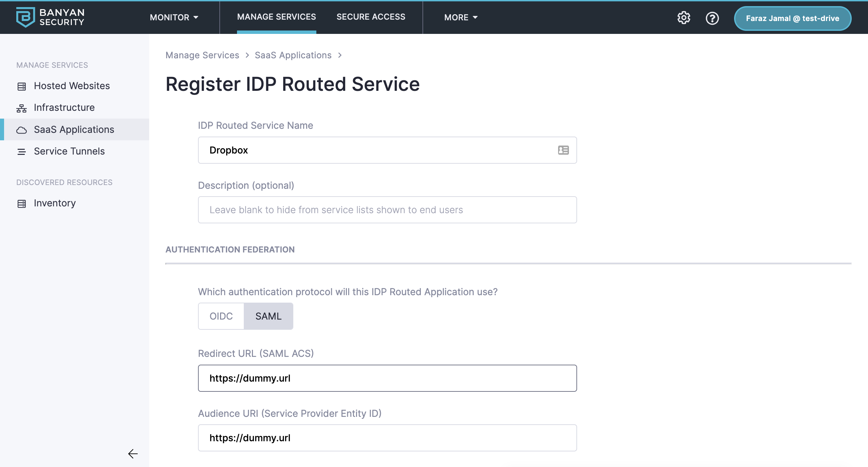This screenshot has height=467, width=868.
Task: Click contact card icon in name field
Action: point(563,150)
